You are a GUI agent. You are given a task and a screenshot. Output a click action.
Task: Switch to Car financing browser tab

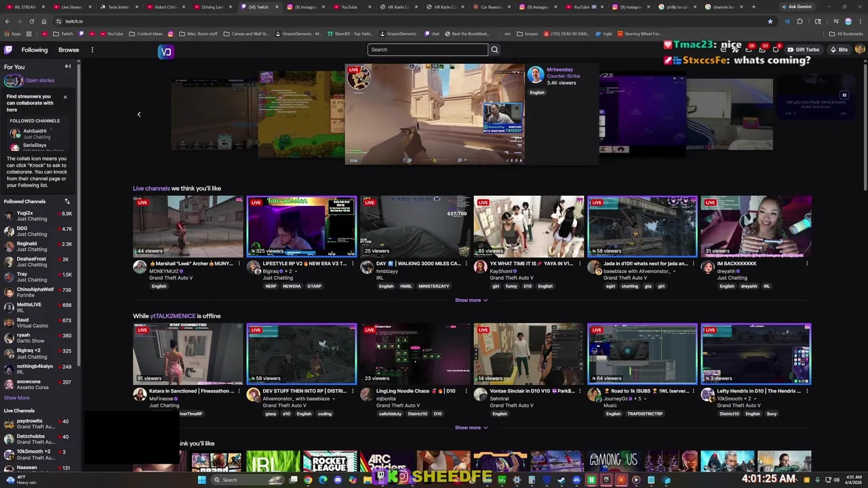pos(491,7)
